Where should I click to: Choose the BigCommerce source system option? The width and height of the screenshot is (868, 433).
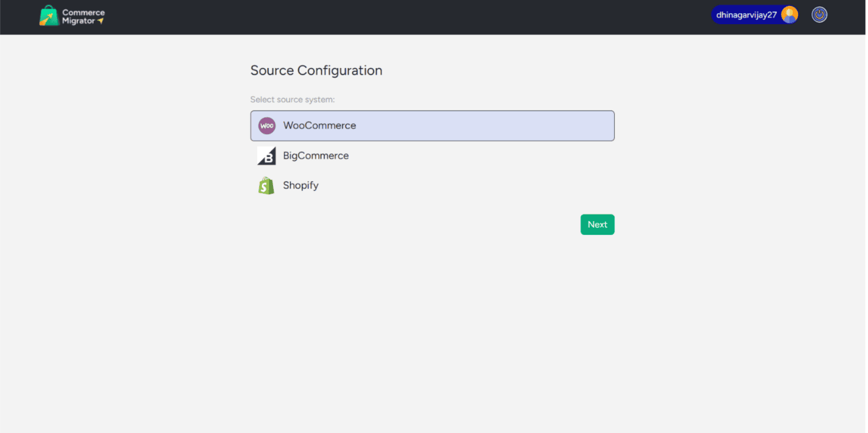(432, 156)
